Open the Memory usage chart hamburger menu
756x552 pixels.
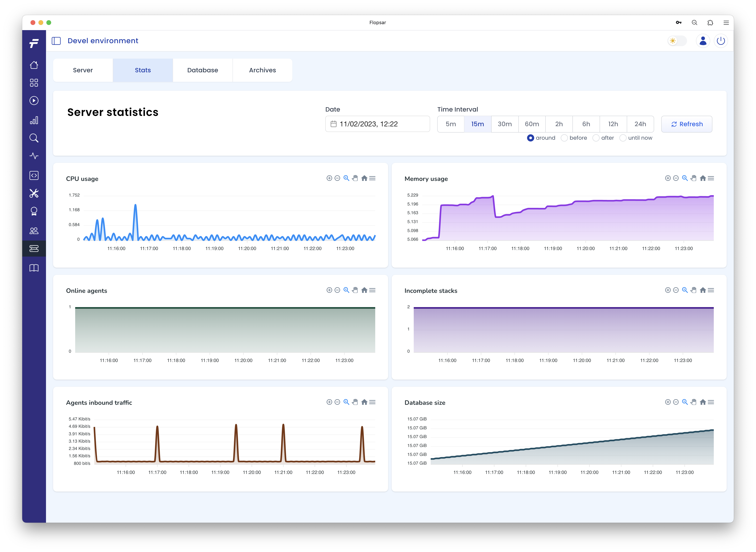[x=711, y=179]
